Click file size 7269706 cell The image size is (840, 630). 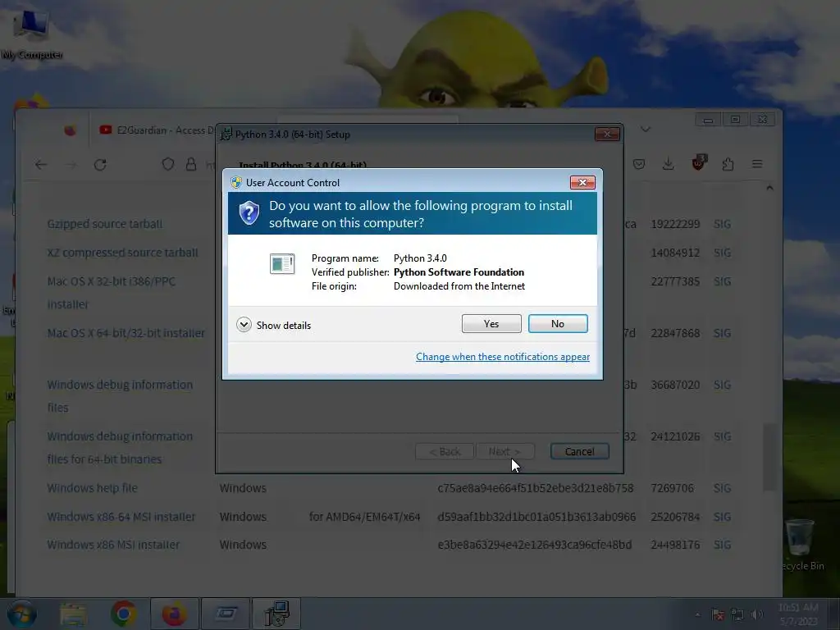click(x=672, y=488)
